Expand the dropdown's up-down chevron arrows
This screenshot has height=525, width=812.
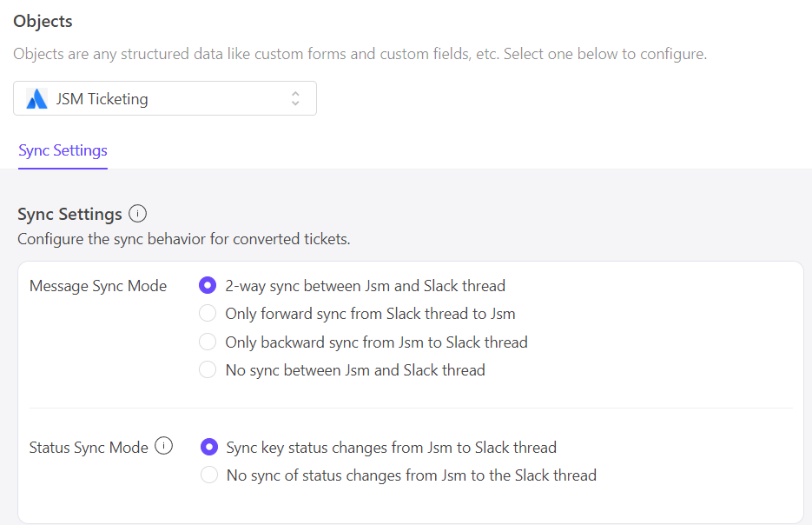[x=295, y=98]
